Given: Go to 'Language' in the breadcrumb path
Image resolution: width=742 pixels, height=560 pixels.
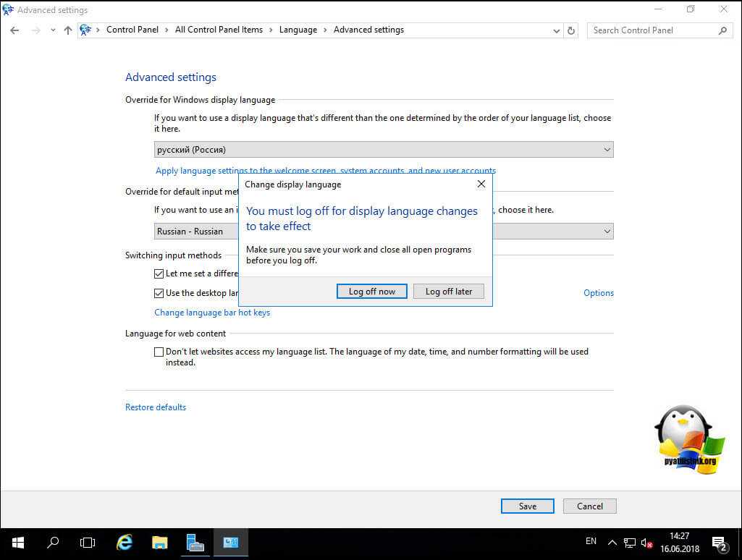Looking at the screenshot, I should tap(298, 30).
